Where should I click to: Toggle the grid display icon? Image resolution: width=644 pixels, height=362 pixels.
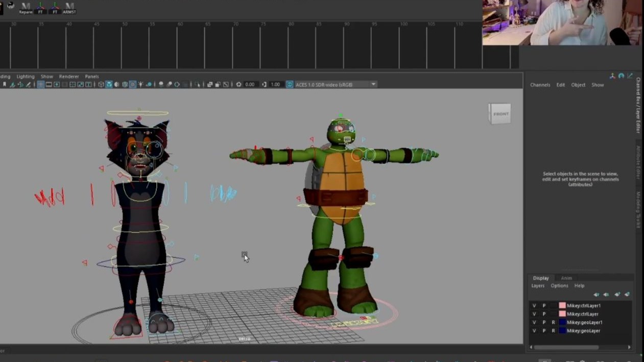pyautogui.click(x=40, y=84)
